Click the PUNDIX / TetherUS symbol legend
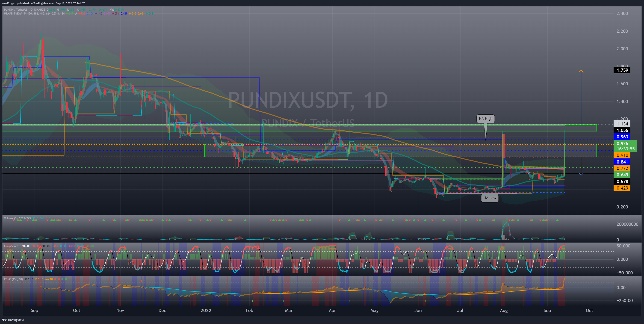 click(x=24, y=10)
